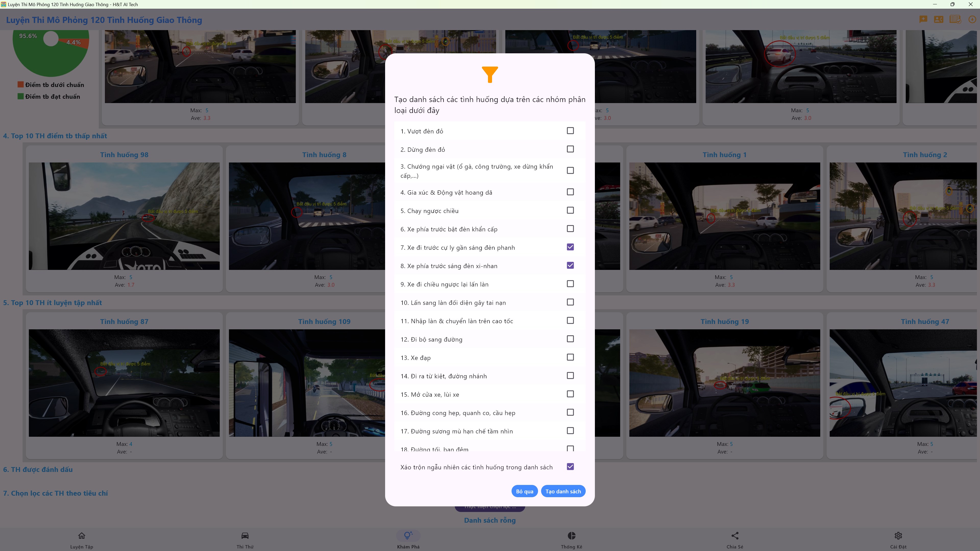Check '5. Chạy ngược chiều' option
Viewport: 980px width, 551px height.
click(x=570, y=210)
